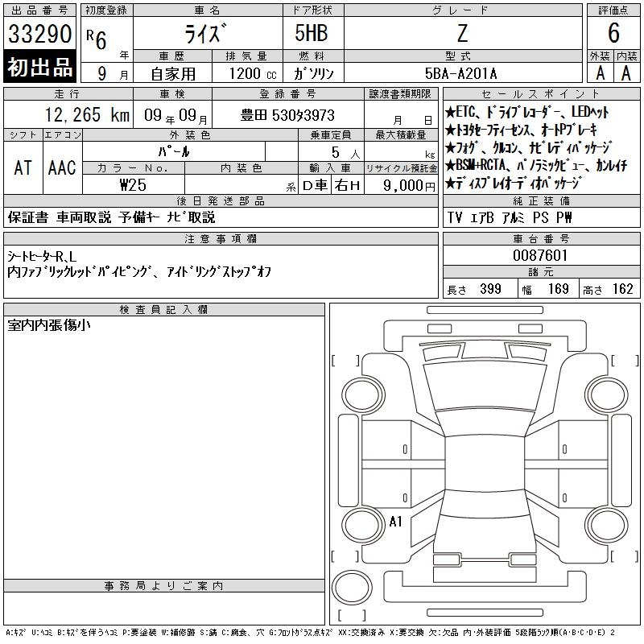Viewport: 644px width, 644px height.
Task: Click the seating capacity 5 人
Action: (345, 152)
